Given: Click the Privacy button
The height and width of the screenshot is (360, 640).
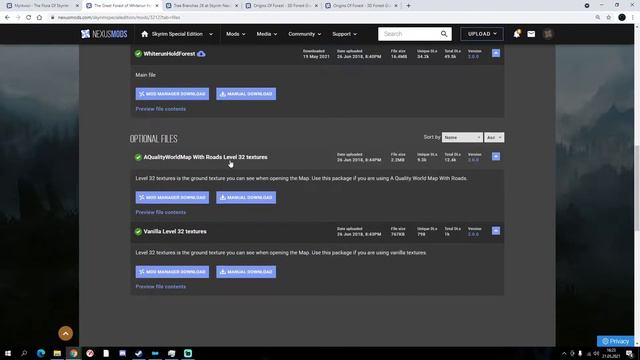Looking at the screenshot, I should click(616, 341).
